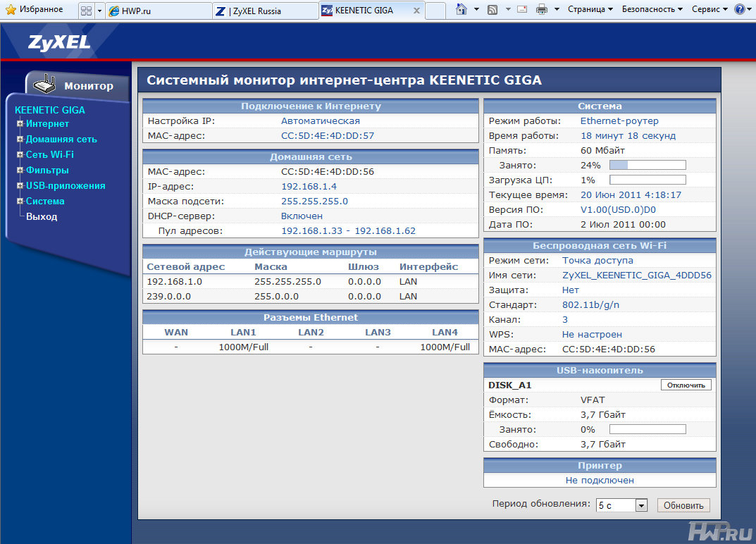Click the USB disk usage 0% bar
Screen dimensions: 756x544
point(647,429)
